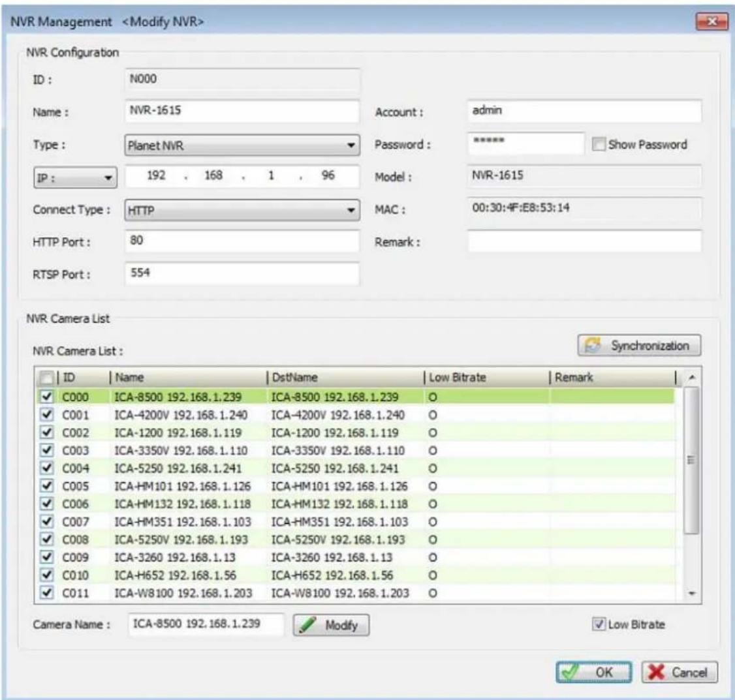Select Name cell ICA-4200V 192.168.1.240
The height and width of the screenshot is (700, 735).
click(x=181, y=415)
